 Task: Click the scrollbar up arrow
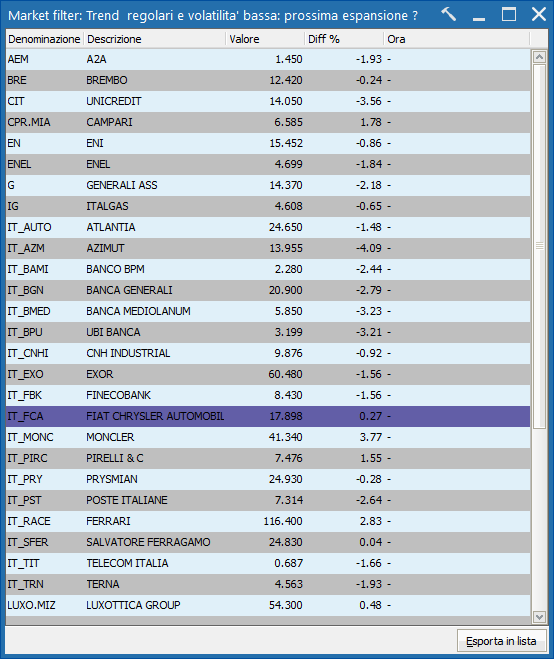[539, 57]
